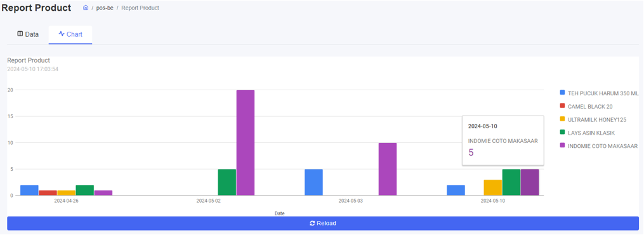Click the Report Product chart title
This screenshot has width=644, height=235.
[x=29, y=60]
